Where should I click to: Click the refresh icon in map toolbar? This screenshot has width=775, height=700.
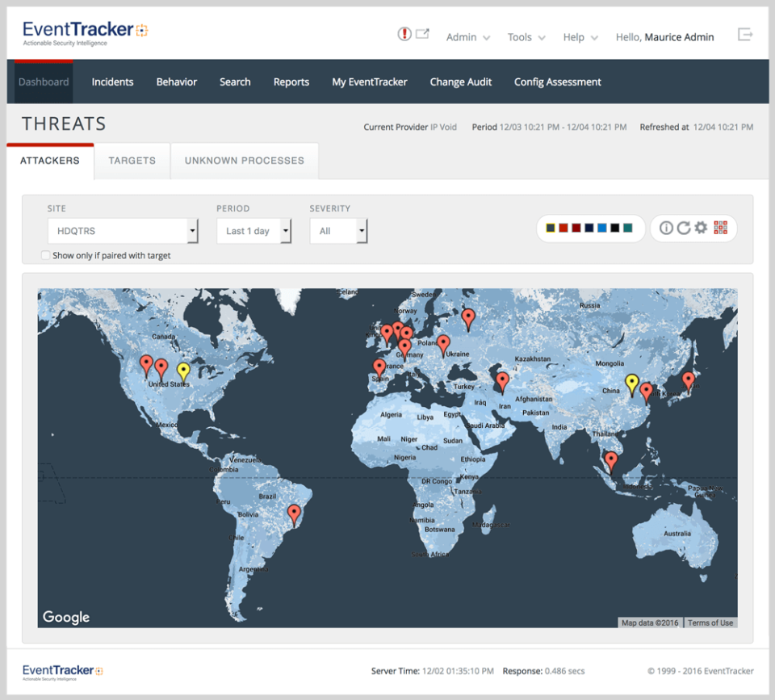point(684,228)
